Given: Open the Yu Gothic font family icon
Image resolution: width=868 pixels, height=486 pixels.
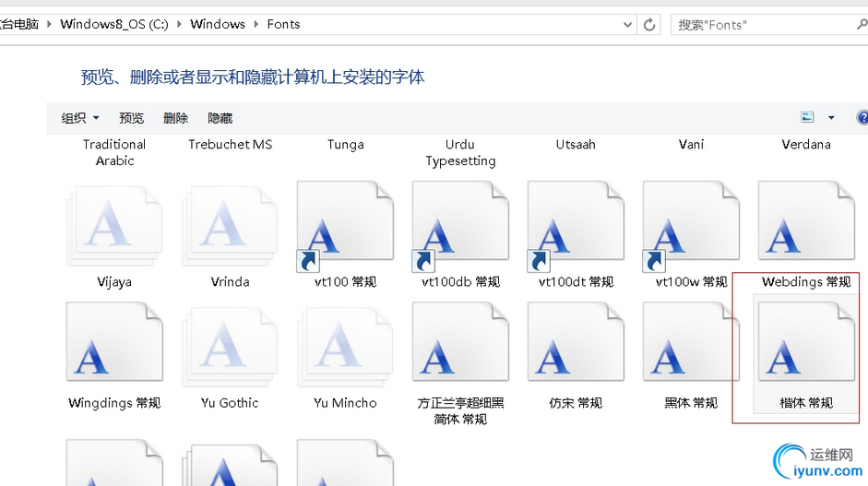Looking at the screenshot, I should pyautogui.click(x=230, y=346).
